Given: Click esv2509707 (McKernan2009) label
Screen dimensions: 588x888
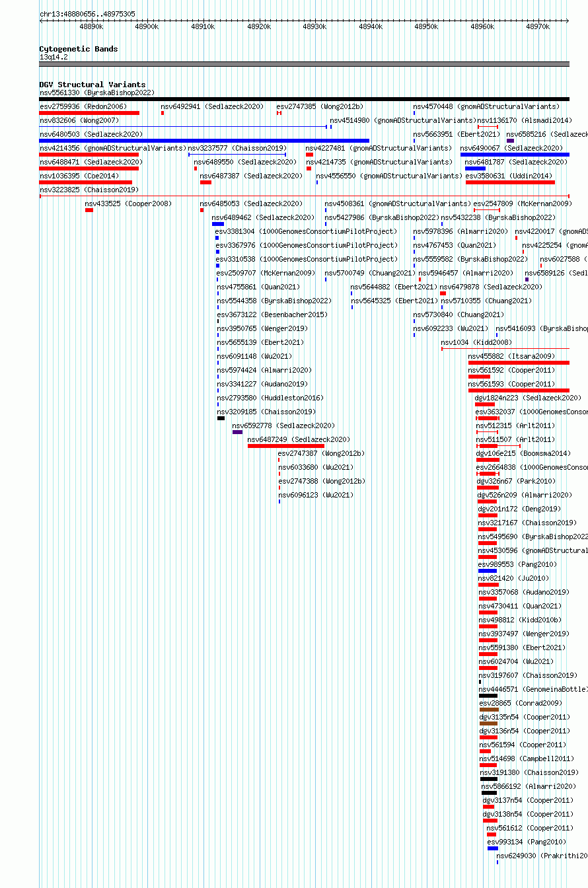Looking at the screenshot, I should click(266, 273).
